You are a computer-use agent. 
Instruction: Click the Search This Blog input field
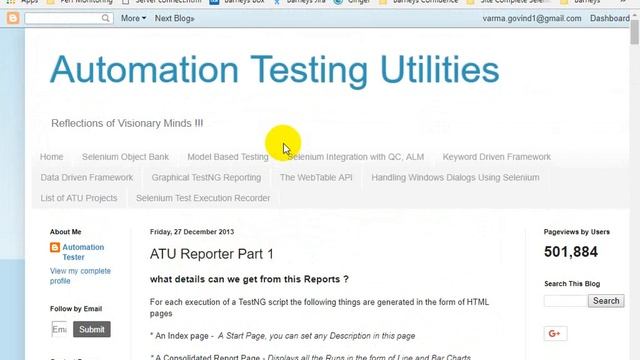pyautogui.click(x=566, y=301)
